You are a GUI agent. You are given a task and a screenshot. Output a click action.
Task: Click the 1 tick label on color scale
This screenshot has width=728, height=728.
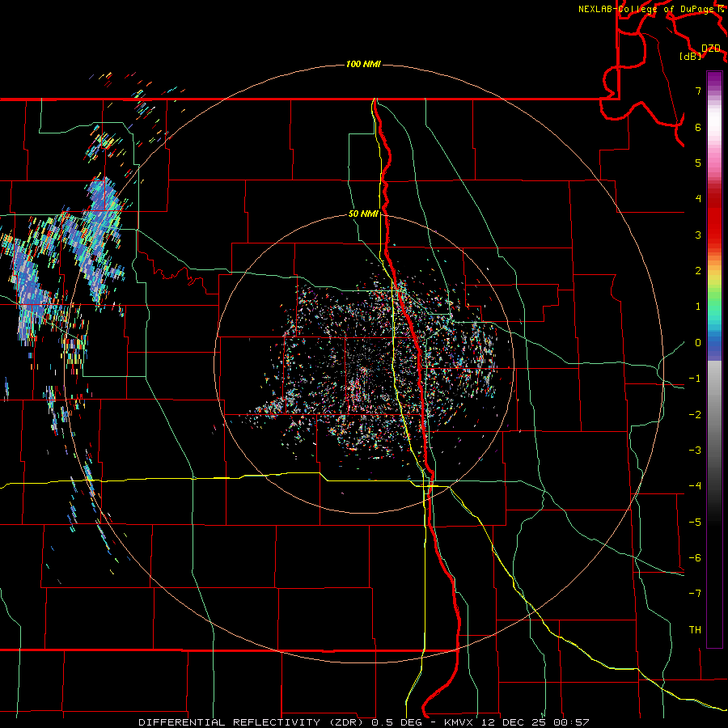698,307
